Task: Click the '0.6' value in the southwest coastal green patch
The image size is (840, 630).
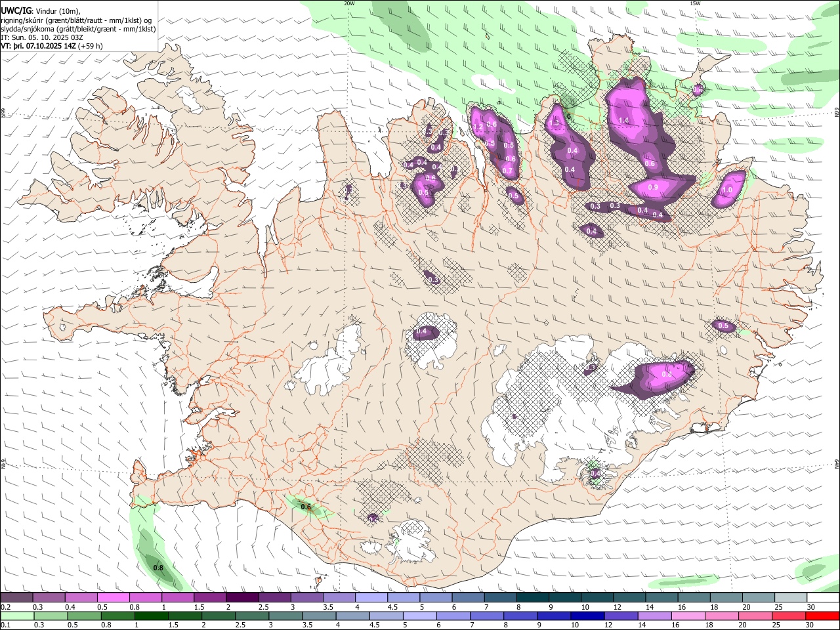Action: click(305, 507)
